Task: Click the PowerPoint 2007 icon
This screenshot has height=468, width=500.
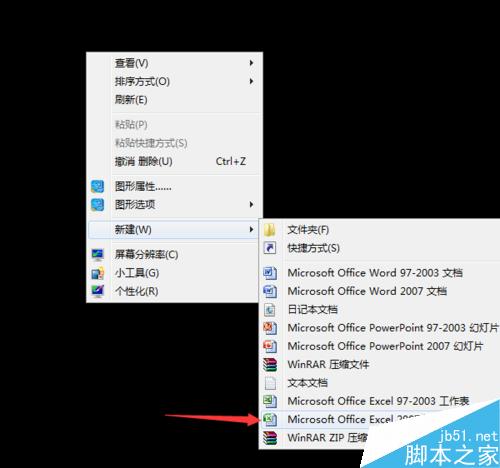Action: 270,346
